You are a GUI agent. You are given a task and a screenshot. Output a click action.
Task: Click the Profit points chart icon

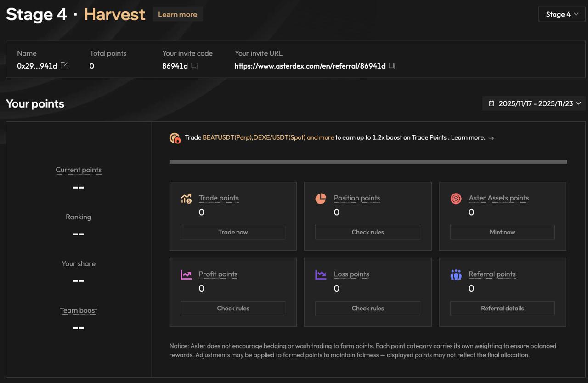[186, 275]
